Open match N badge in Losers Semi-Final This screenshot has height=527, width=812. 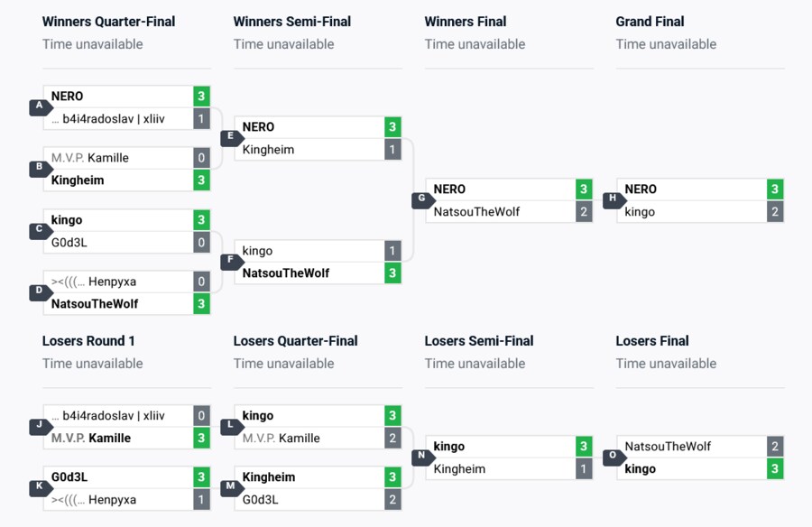point(420,458)
